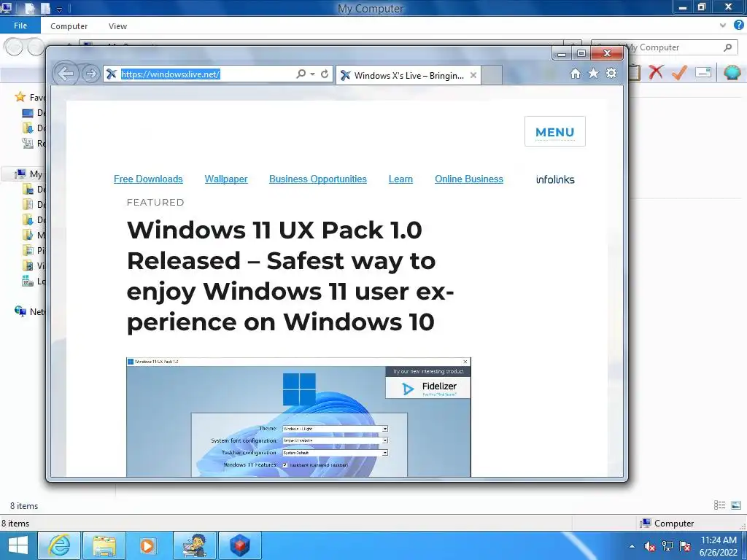747x560 pixels.
Task: Open the Windows 11 UX Pack article headline
Action: click(290, 276)
